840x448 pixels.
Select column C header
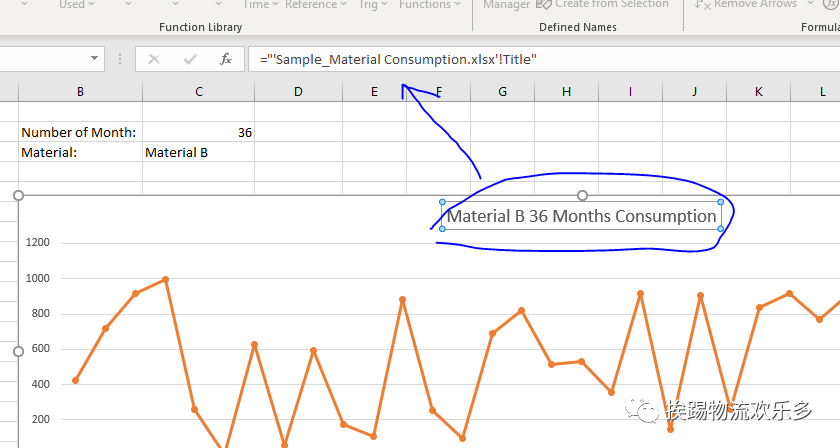199,92
